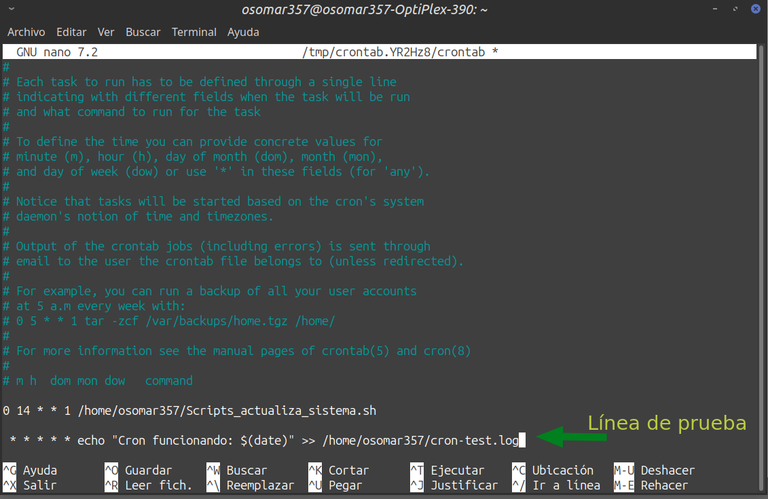Click the window menu chevron in title bar
768x499 pixels.
pos(11,9)
